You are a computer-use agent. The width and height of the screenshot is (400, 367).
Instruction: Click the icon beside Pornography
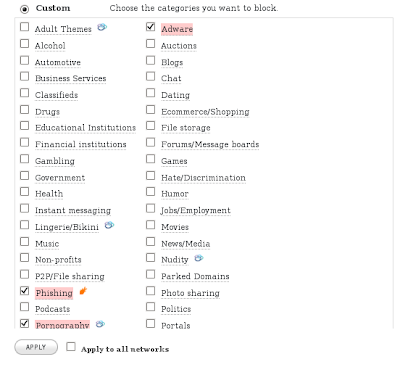point(100,324)
